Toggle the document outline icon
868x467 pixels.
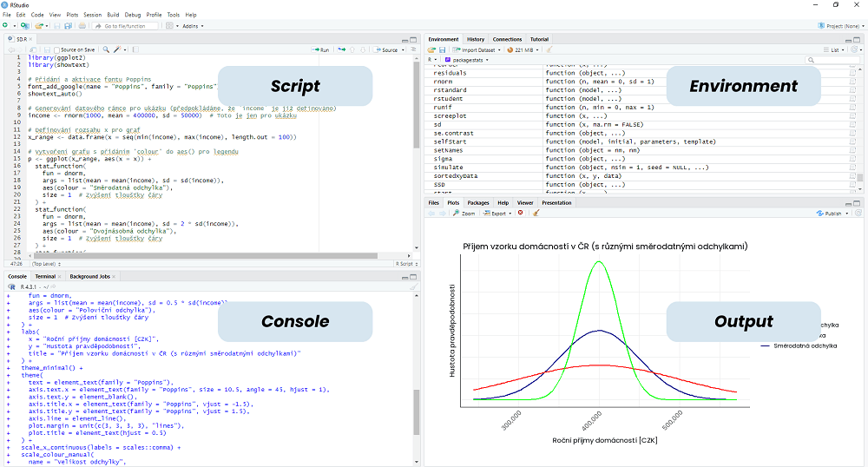[x=413, y=49]
